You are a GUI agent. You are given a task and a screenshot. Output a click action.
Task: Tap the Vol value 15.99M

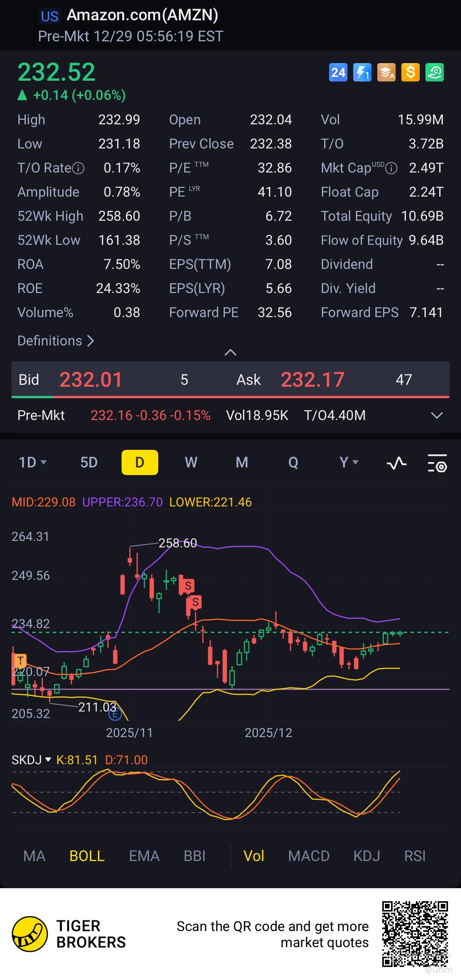pos(420,120)
